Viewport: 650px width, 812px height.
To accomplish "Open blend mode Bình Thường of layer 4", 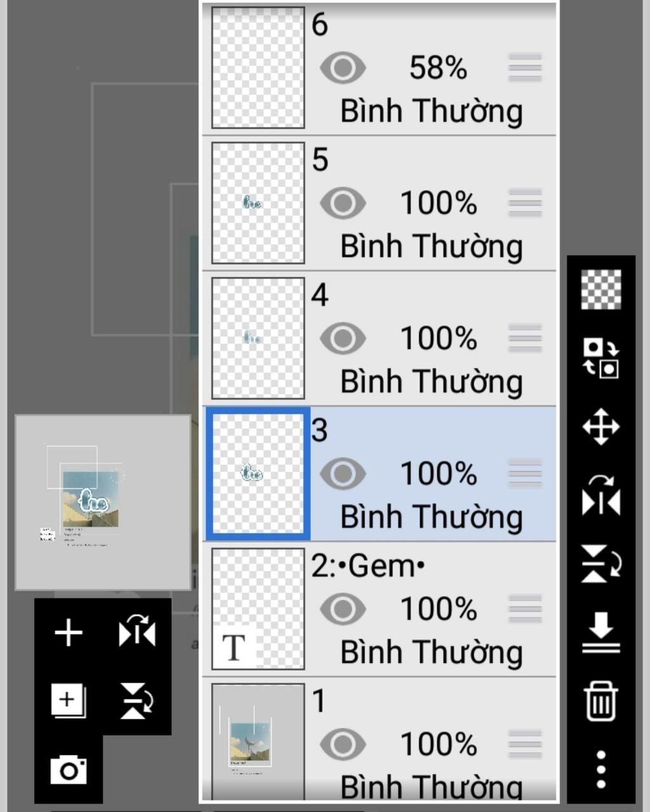I will coord(432,382).
